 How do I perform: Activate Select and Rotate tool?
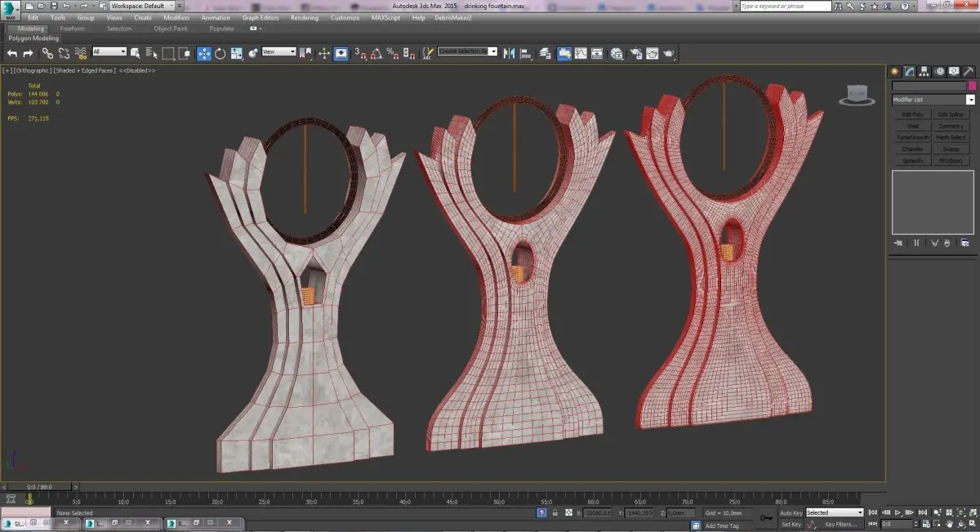point(220,53)
